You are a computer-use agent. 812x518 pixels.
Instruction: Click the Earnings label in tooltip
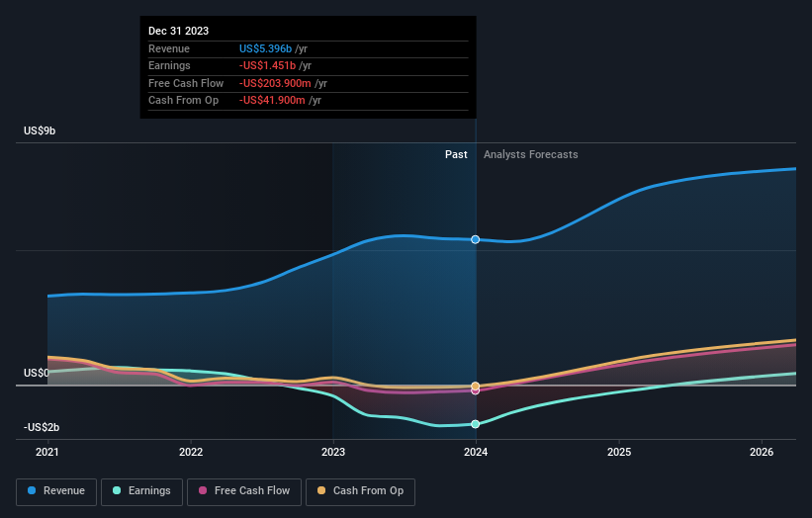(x=169, y=65)
